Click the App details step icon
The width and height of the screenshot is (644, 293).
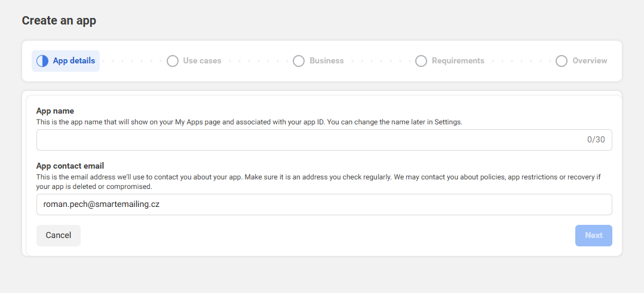click(42, 61)
